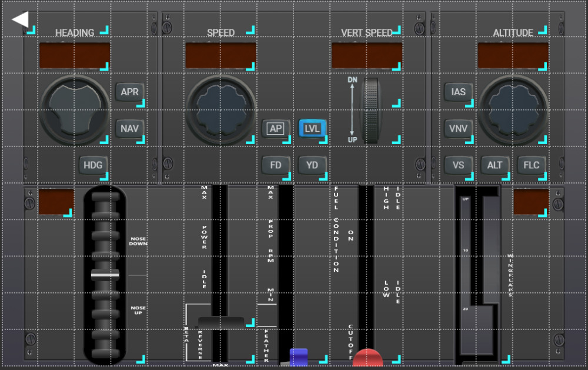This screenshot has height=370, width=588.
Task: Toggle the FD flight director button
Action: pos(276,165)
